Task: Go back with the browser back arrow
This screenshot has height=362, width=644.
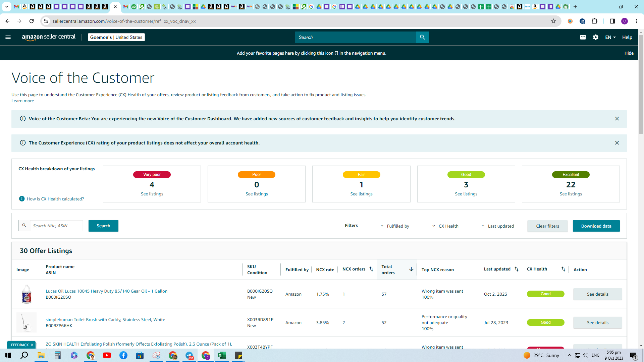Action: pyautogui.click(x=7, y=21)
